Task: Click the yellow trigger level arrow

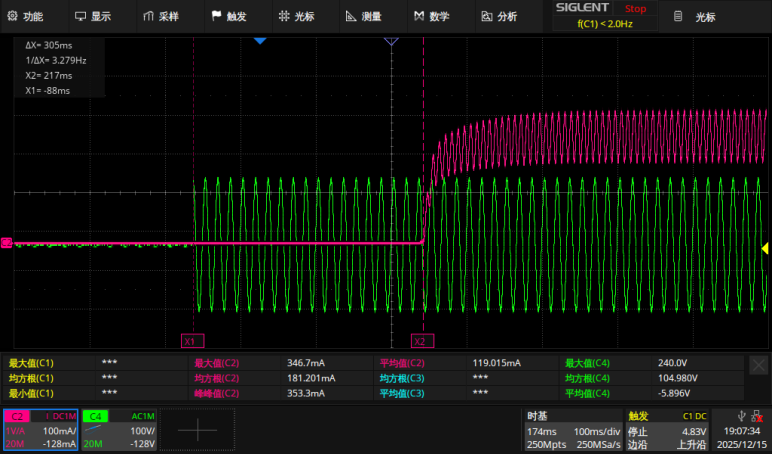Action: pos(765,249)
